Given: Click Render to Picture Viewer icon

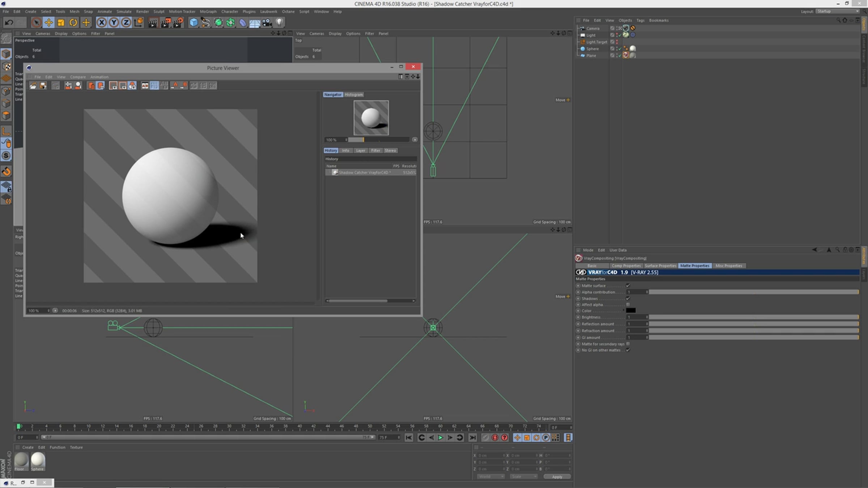Looking at the screenshot, I should [x=165, y=23].
